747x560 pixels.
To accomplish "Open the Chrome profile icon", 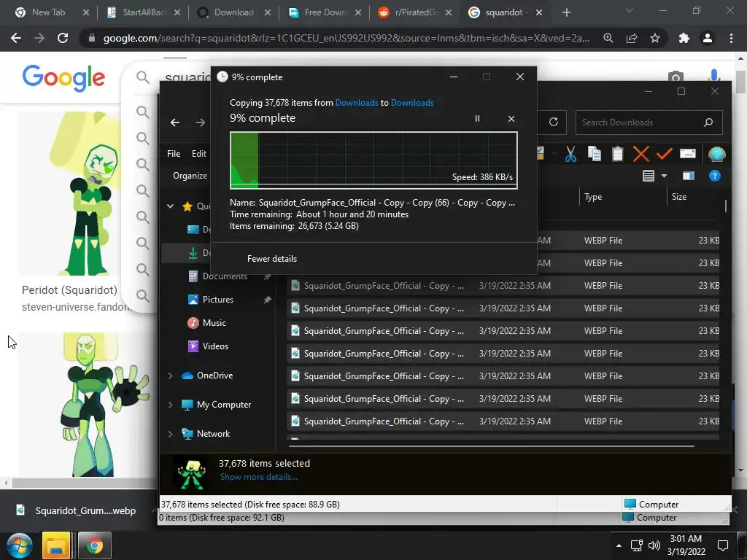I will 708,38.
